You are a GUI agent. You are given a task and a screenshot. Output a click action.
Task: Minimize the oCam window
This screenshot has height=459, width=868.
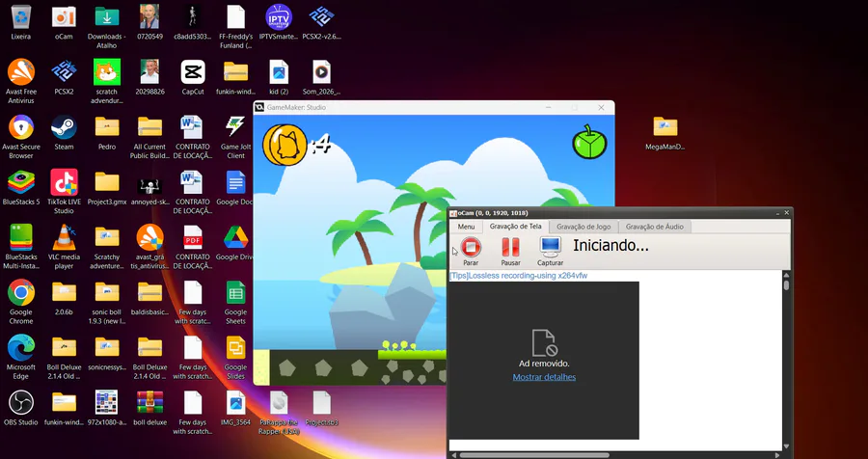(777, 212)
